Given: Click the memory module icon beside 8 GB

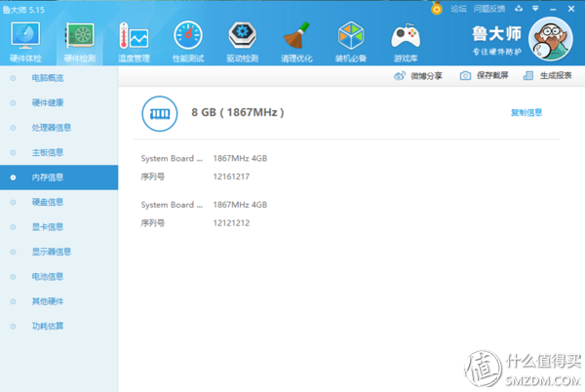Looking at the screenshot, I should coord(160,114).
